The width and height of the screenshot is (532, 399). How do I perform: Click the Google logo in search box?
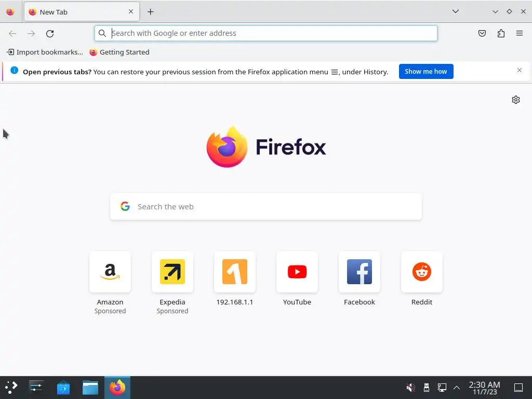(x=125, y=206)
